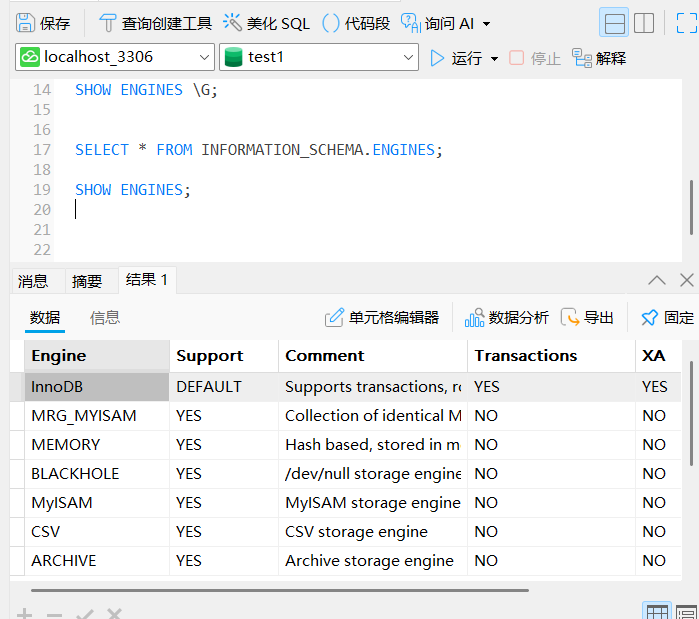Run the query with 运行 play button
Screen dimensions: 699x619
437,58
